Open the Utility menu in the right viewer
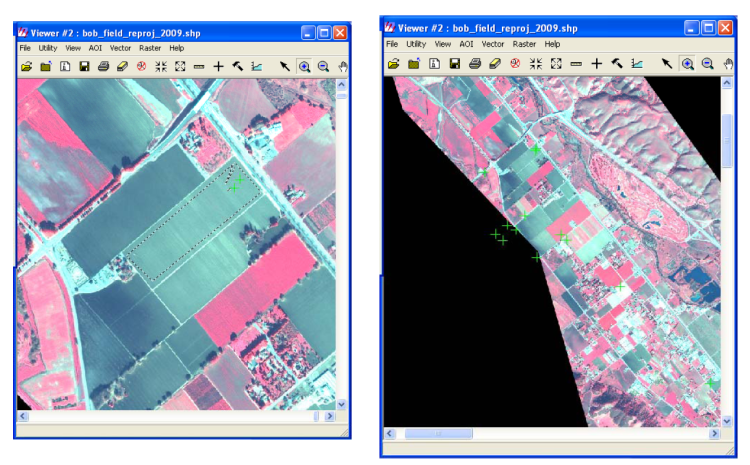 416,44
